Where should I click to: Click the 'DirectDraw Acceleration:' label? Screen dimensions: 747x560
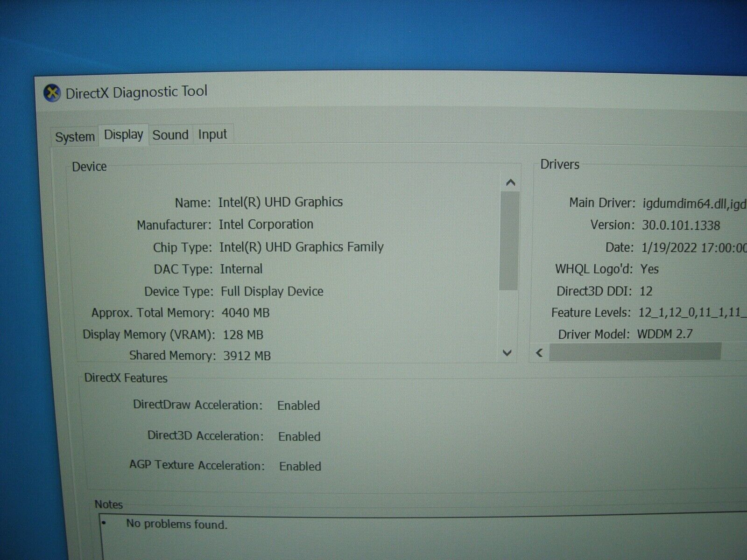(x=198, y=405)
